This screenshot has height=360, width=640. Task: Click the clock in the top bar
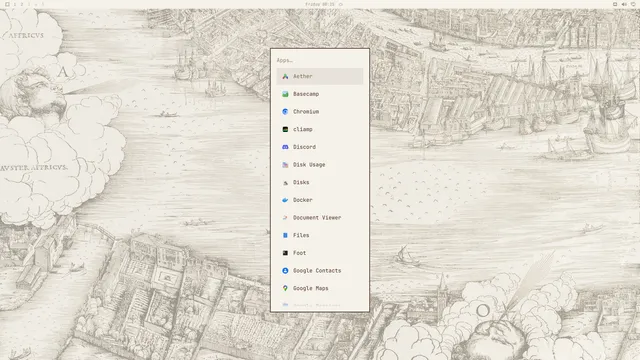(320, 4)
